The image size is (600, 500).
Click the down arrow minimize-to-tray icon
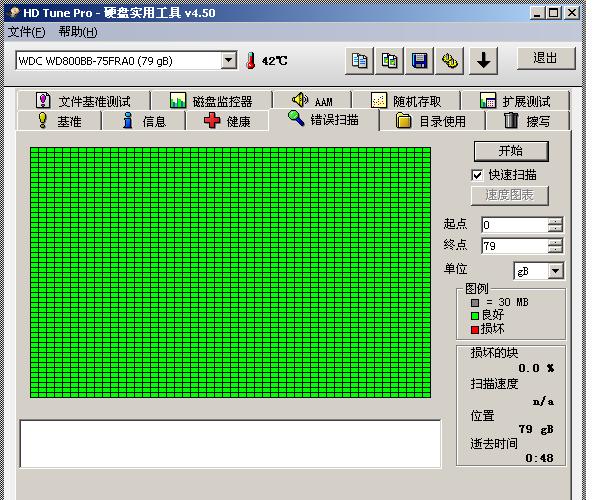point(484,61)
